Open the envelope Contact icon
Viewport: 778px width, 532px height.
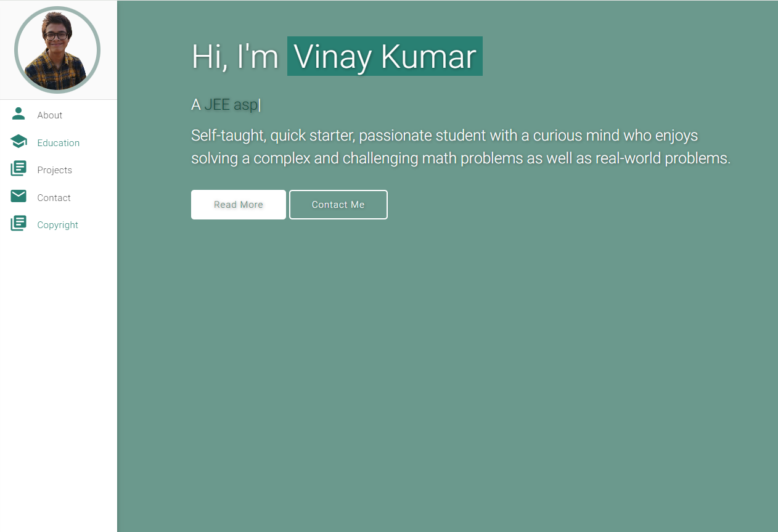[18, 196]
